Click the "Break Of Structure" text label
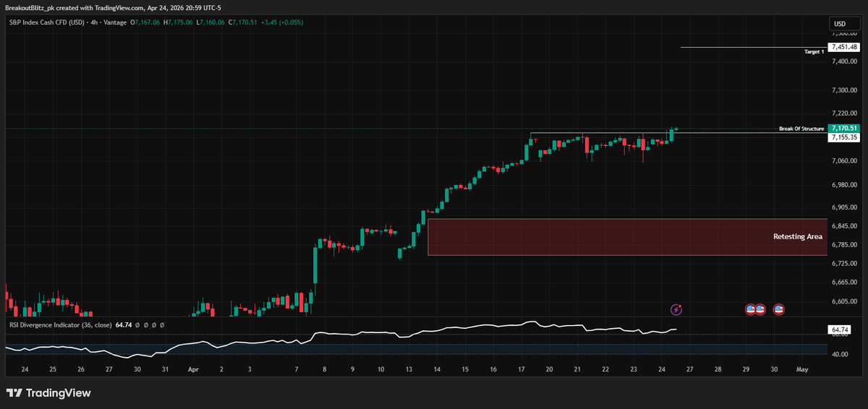This screenshot has height=409, width=868. pos(801,129)
